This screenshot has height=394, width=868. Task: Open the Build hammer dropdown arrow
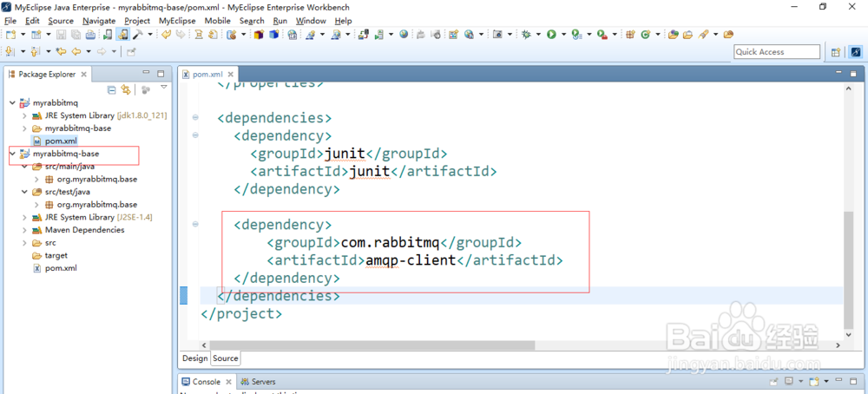click(150, 35)
